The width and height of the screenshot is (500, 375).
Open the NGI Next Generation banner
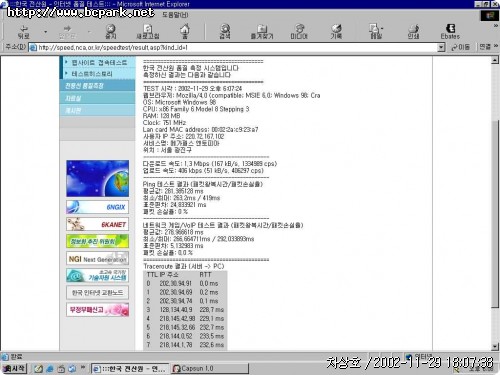pos(97,259)
